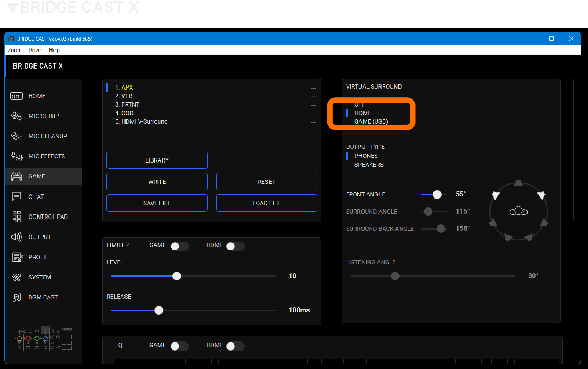Click the center speaker marker atop circle

pos(519,183)
